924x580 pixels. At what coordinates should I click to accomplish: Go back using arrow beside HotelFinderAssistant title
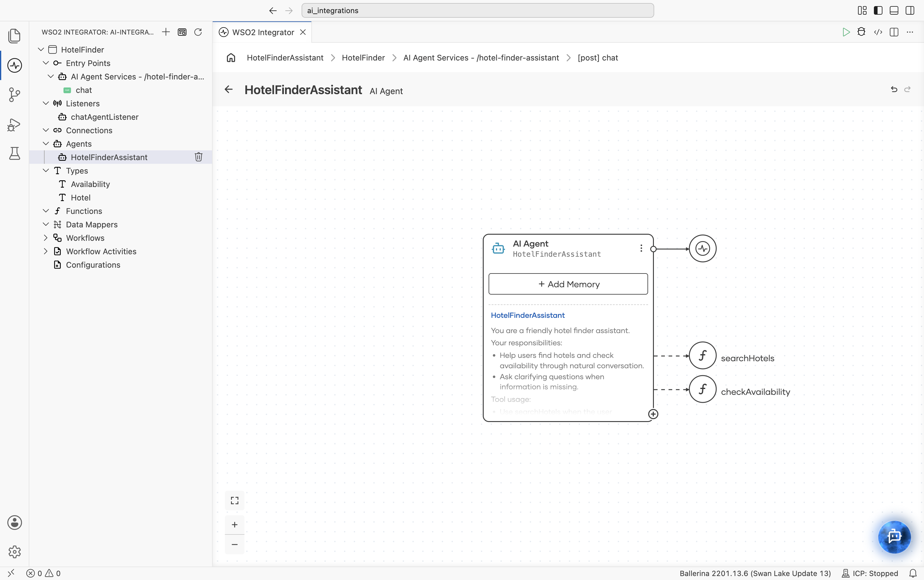(x=229, y=89)
